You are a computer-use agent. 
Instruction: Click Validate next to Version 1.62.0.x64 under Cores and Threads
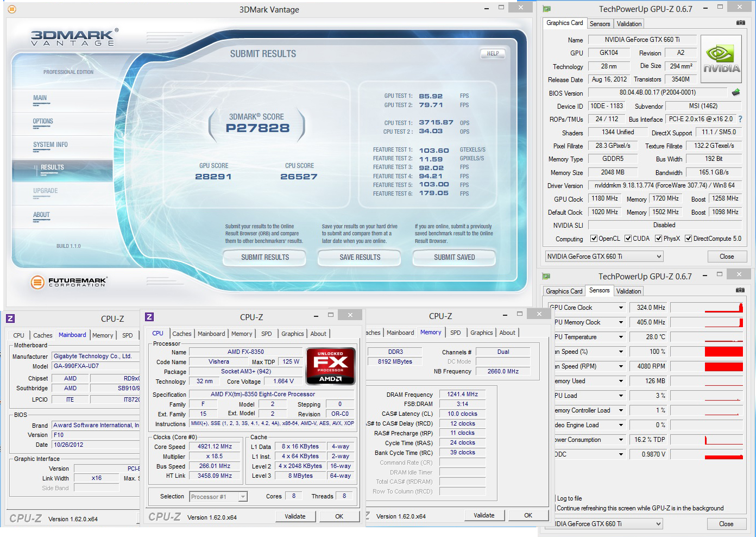pos(295,516)
